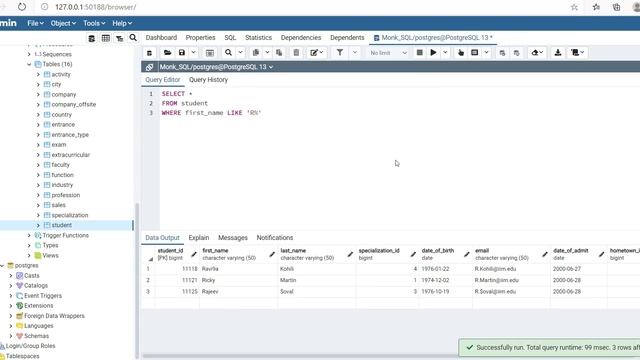
Task: Bookmark this page with the star icon
Action: coord(574,7)
